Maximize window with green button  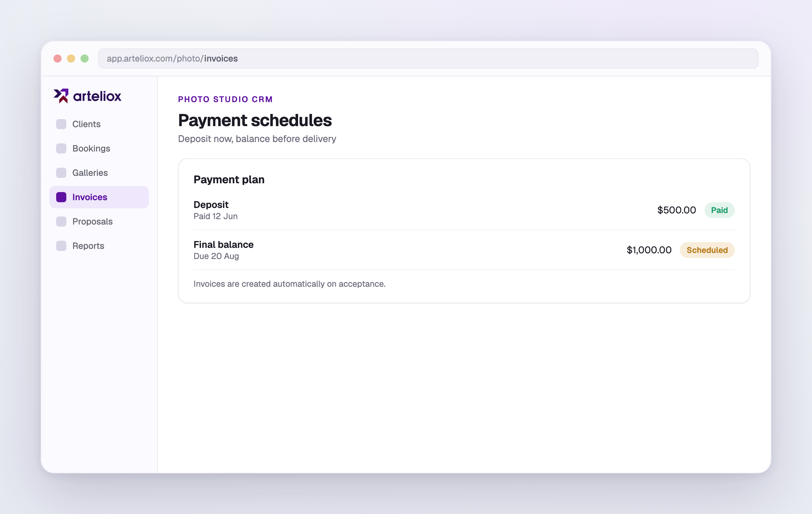point(85,59)
